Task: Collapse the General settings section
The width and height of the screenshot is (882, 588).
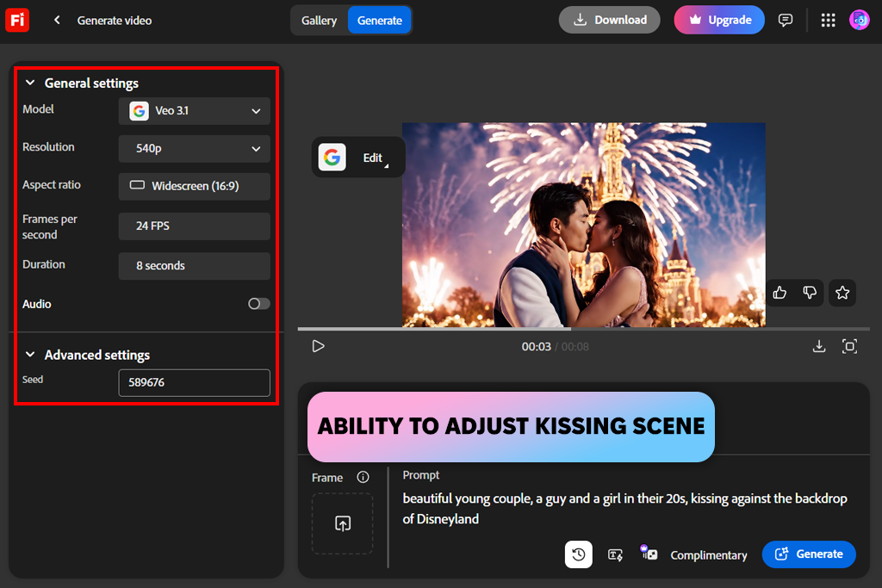Action: (x=30, y=84)
